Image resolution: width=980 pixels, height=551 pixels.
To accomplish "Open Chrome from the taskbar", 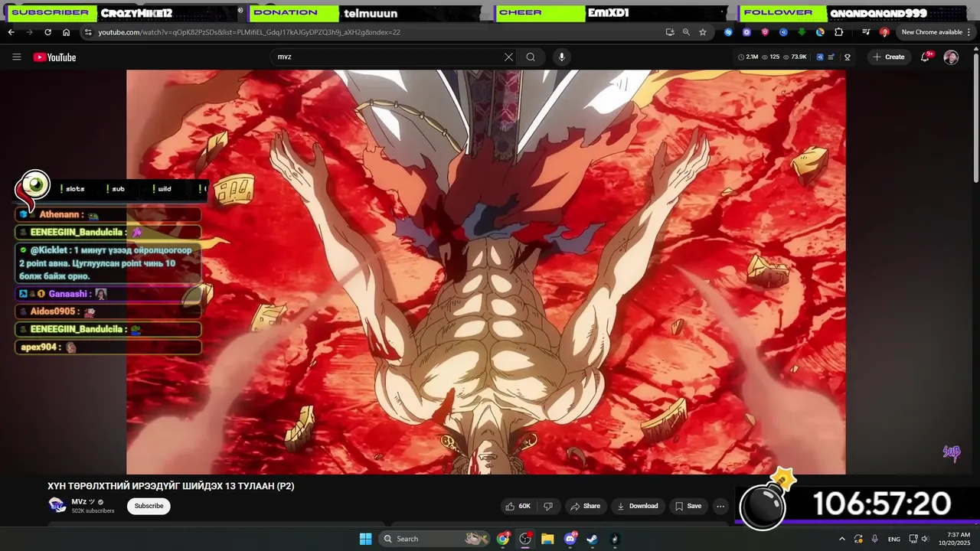I will (503, 539).
